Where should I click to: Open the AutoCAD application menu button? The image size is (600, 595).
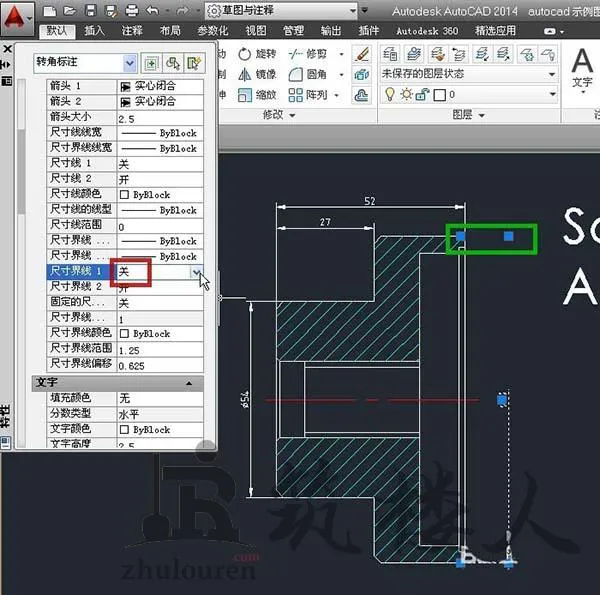point(17,18)
